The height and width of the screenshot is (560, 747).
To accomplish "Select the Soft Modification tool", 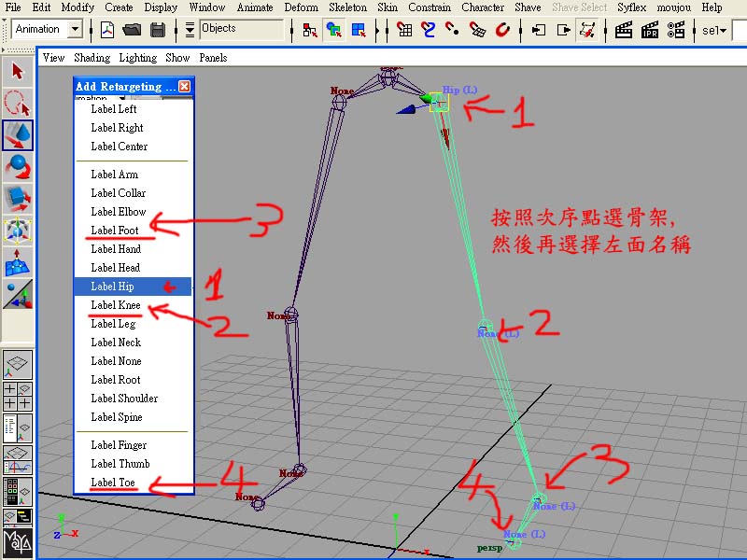I will pos(18,262).
